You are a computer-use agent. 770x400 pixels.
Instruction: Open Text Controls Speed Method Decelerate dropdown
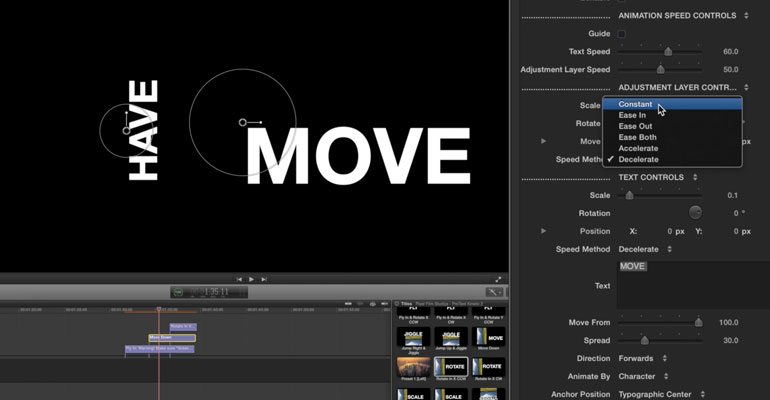click(645, 249)
